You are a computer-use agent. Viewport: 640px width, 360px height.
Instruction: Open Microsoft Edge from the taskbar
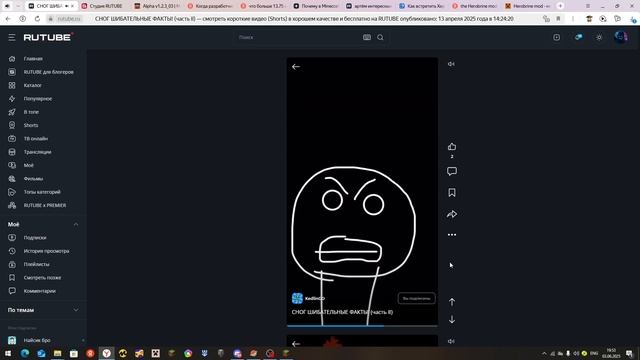[24, 353]
